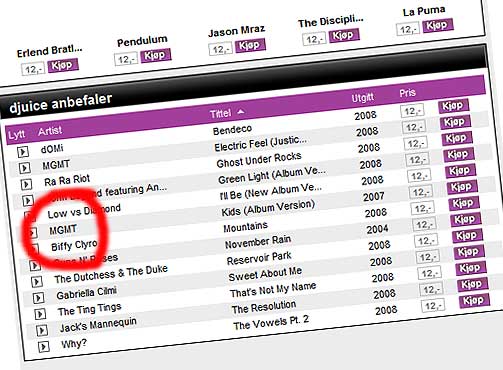Click the title Kids (Album Version)
The height and width of the screenshot is (370, 503).
(268, 208)
